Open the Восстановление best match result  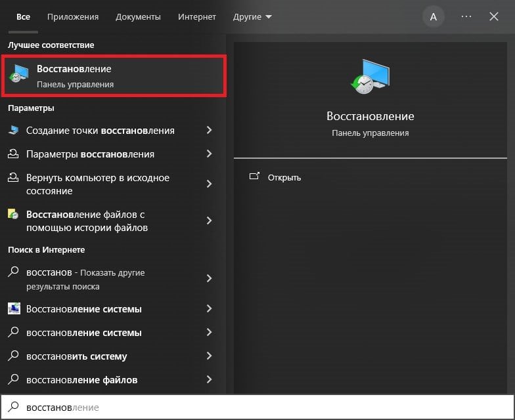click(114, 76)
